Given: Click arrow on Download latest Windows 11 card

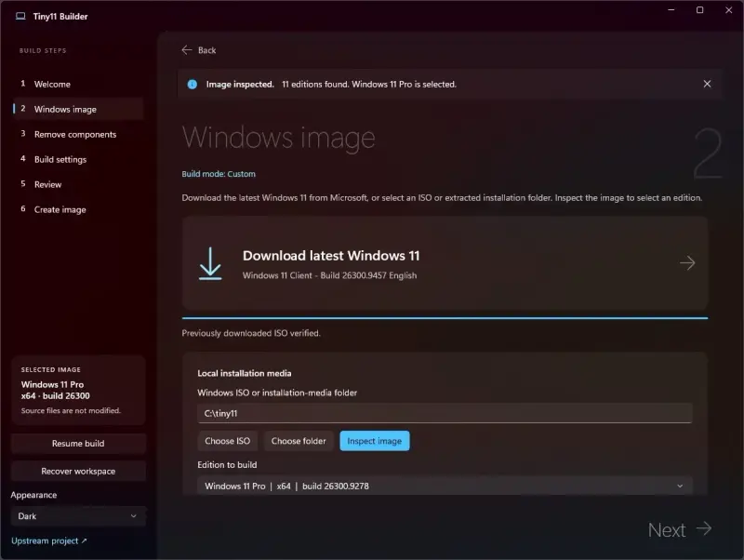Looking at the screenshot, I should click(687, 263).
